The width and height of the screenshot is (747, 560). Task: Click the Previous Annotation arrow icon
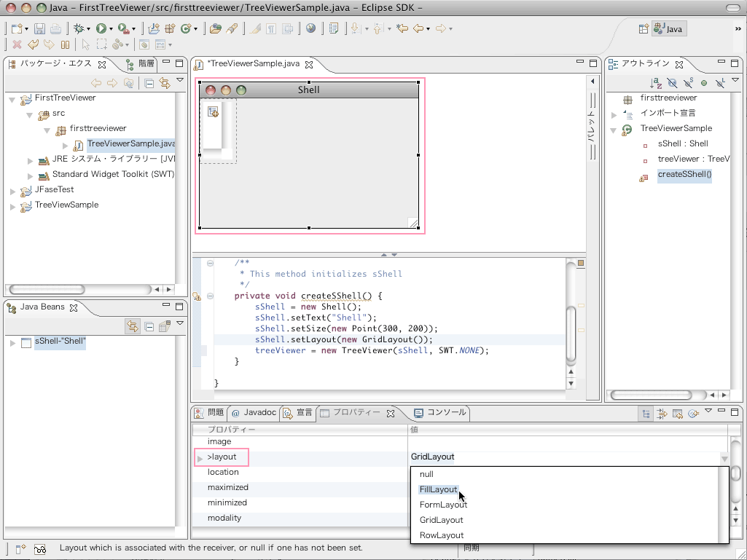point(378,28)
